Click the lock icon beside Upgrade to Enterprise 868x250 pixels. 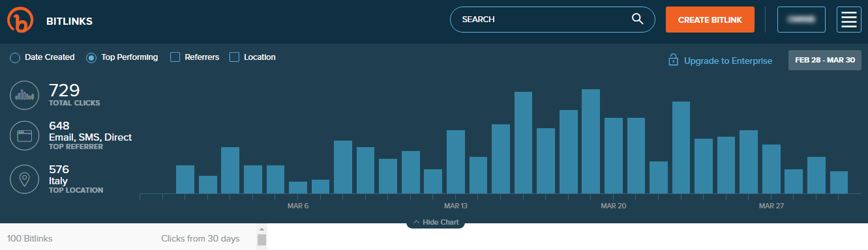coord(673,60)
